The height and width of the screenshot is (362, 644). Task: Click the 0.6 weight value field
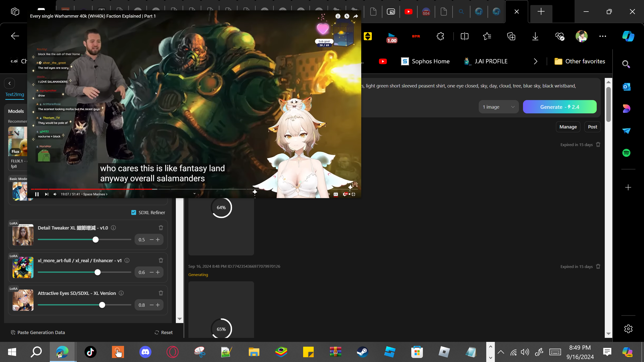[142, 272]
